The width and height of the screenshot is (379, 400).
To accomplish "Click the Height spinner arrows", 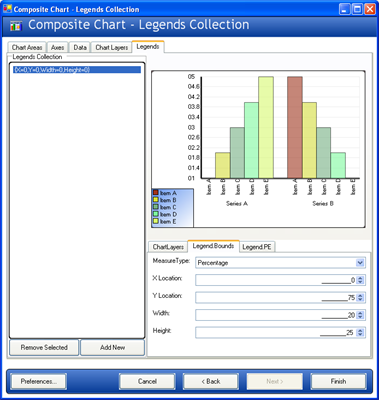I will tap(360, 332).
